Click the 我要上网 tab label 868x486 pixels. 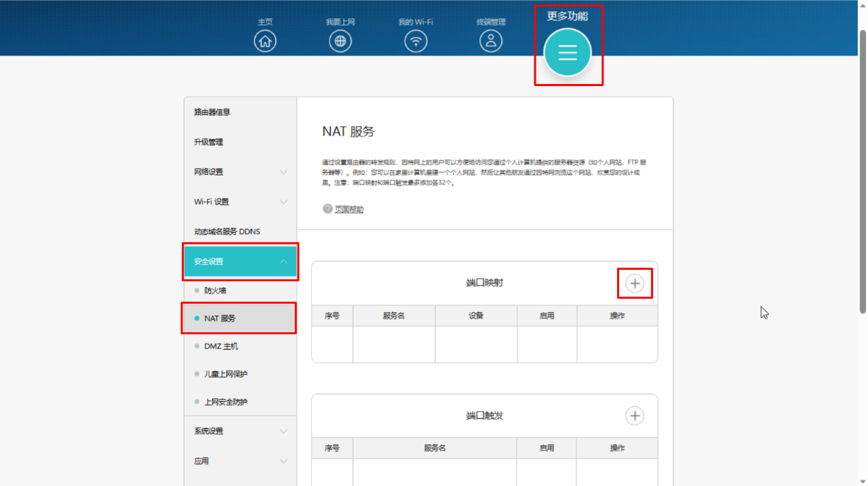pyautogui.click(x=340, y=22)
